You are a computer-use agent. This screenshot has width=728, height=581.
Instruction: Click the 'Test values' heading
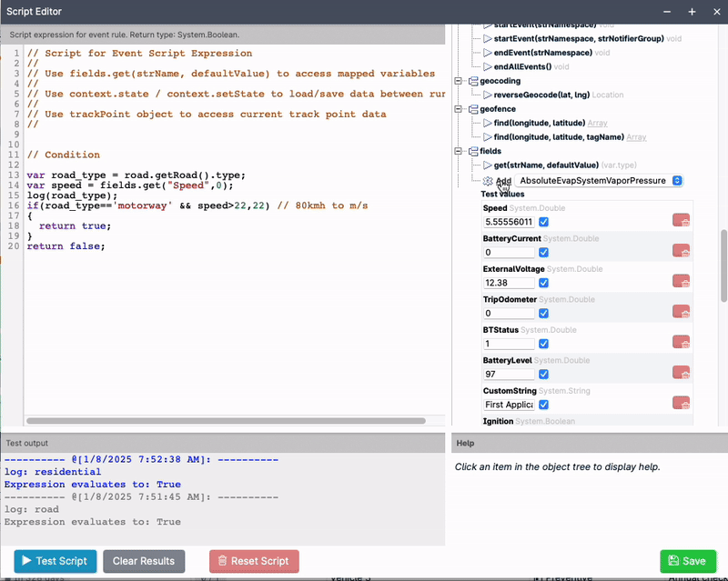coord(503,194)
